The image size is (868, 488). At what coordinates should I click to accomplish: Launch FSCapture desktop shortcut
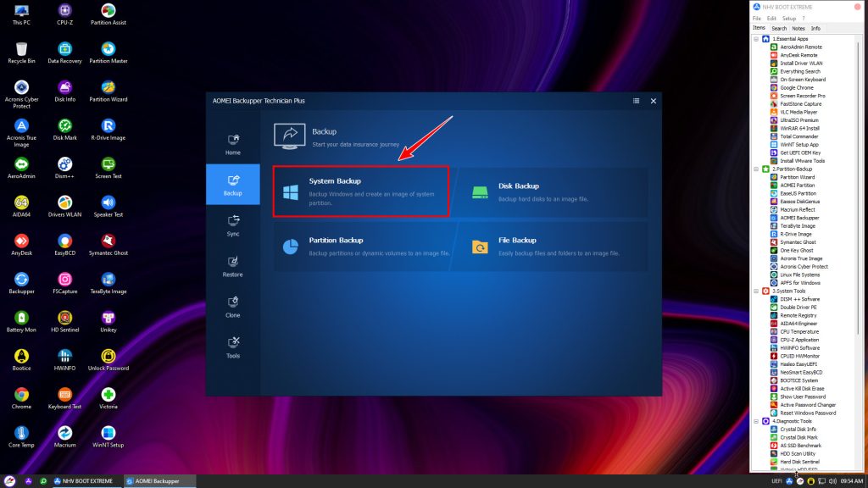(x=64, y=283)
